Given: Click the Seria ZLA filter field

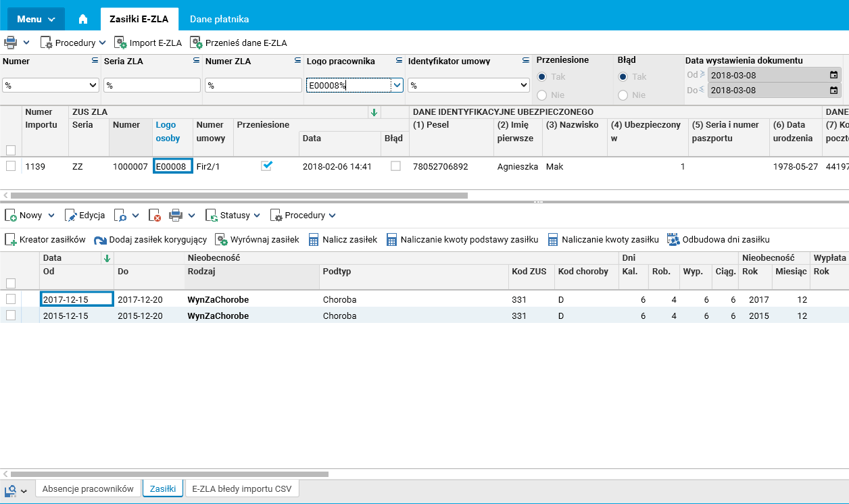Looking at the screenshot, I should click(x=152, y=85).
